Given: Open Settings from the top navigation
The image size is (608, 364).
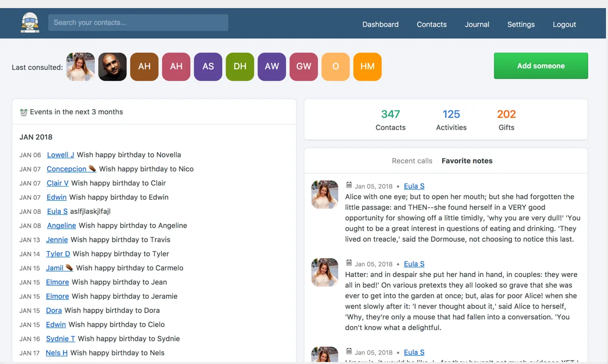Looking at the screenshot, I should pyautogui.click(x=521, y=24).
